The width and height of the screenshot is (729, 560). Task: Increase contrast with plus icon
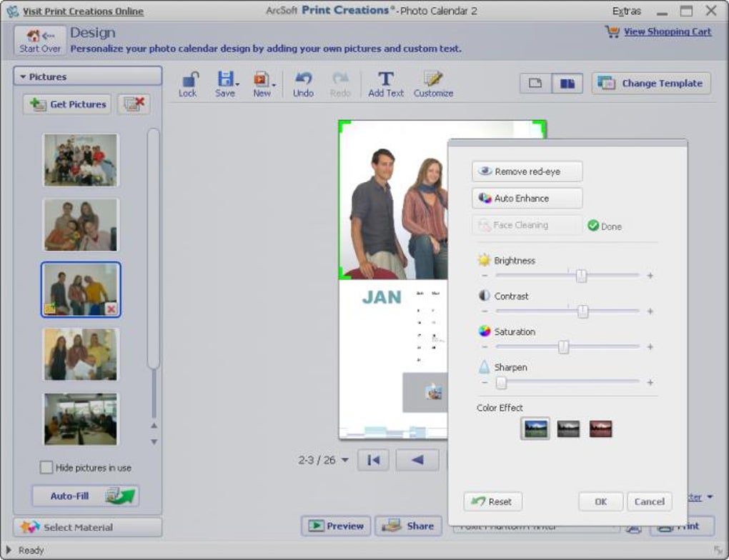650,311
